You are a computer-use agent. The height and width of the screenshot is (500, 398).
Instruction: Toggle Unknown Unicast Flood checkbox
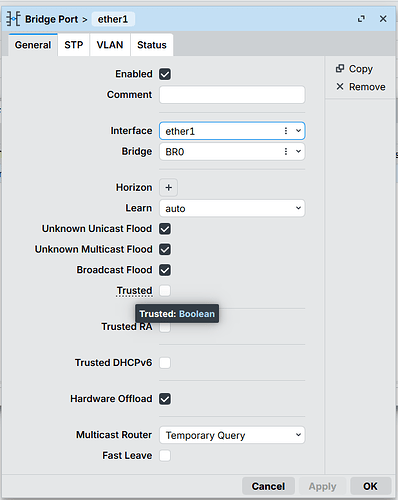(165, 229)
